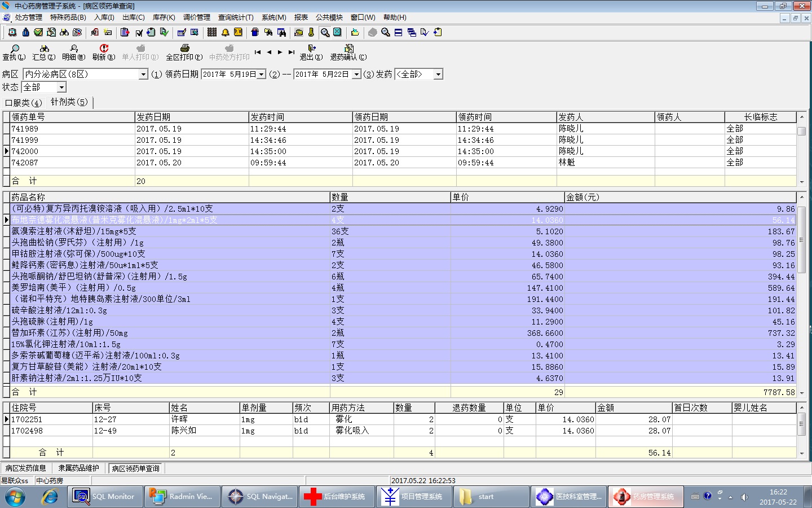Screen dimensions: 812x508
Task: Print whole ward with 全区打印 icon
Action: (184, 49)
